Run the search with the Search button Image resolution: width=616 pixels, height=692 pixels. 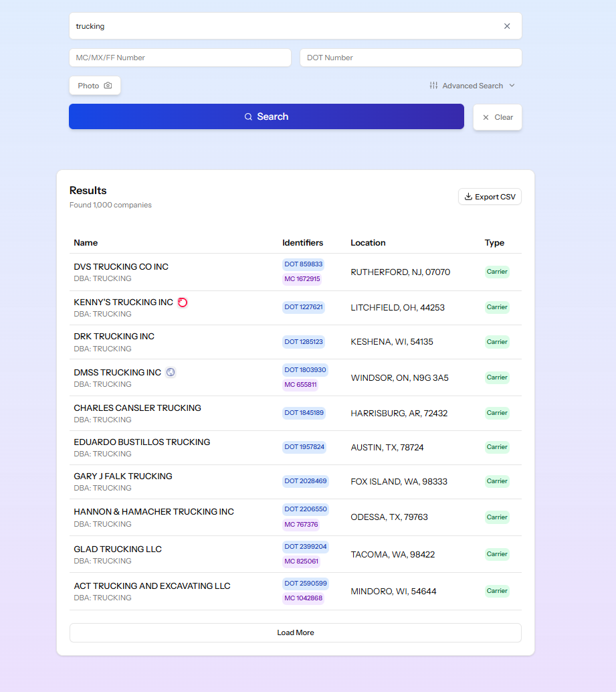266,116
